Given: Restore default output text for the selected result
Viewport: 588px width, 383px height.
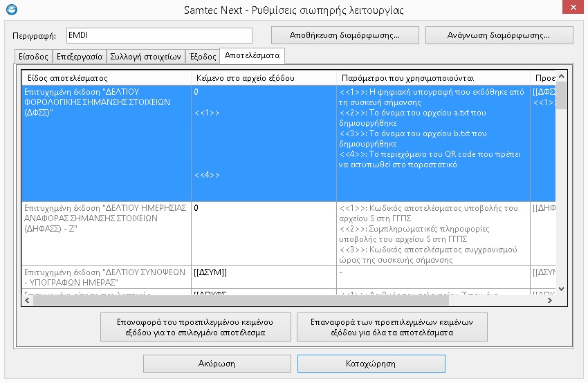Looking at the screenshot, I should (x=192, y=327).
